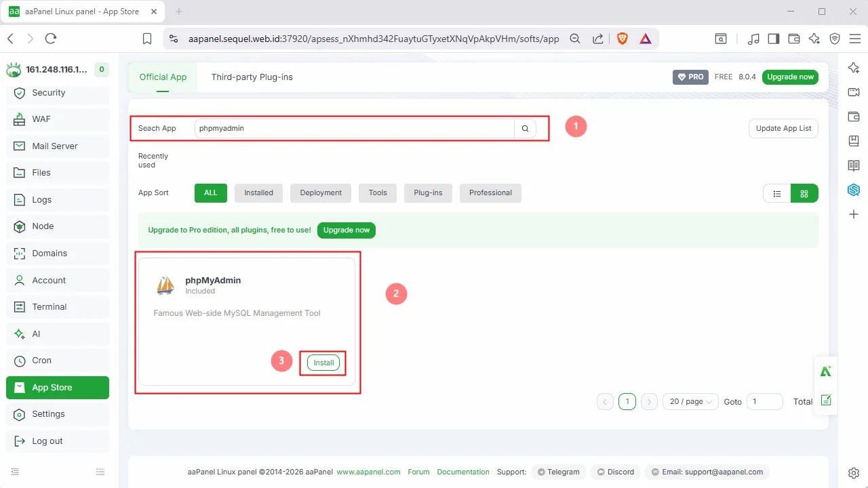The height and width of the screenshot is (488, 868).
Task: Click the PRO badge
Action: [x=690, y=77]
